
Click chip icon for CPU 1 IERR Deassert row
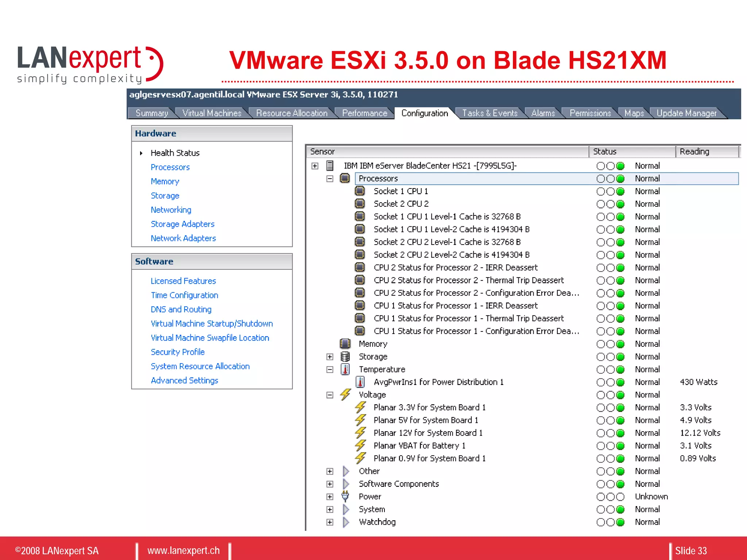pos(360,306)
